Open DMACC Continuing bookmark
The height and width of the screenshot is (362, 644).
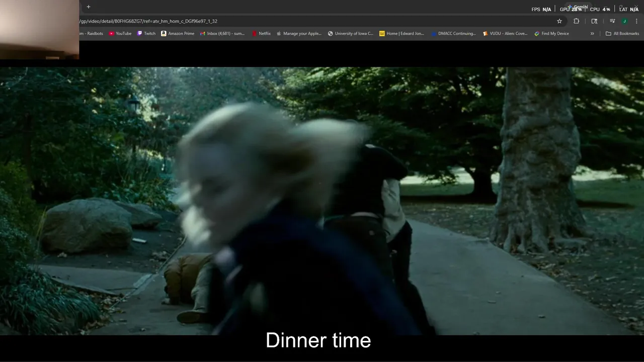(x=453, y=34)
